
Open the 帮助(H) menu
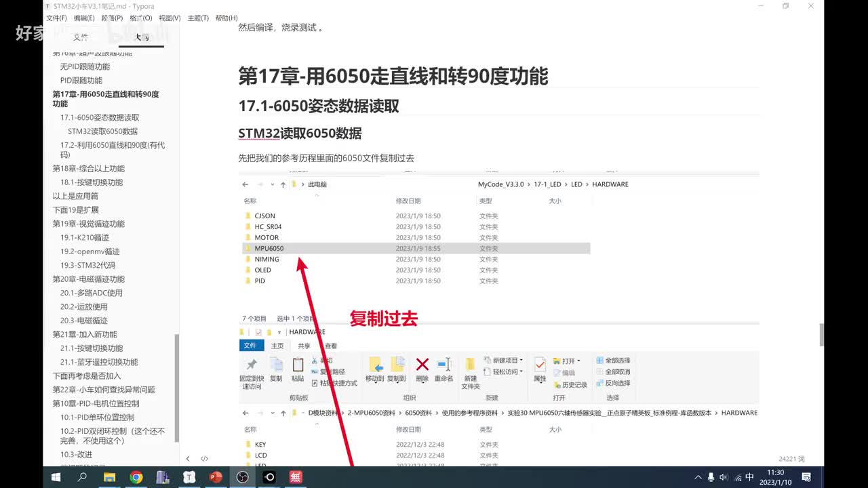[226, 18]
